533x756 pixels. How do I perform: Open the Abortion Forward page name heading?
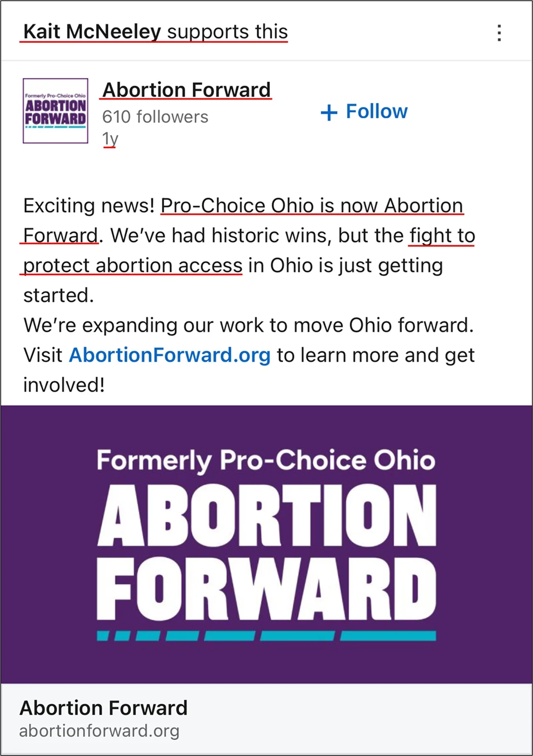point(186,90)
